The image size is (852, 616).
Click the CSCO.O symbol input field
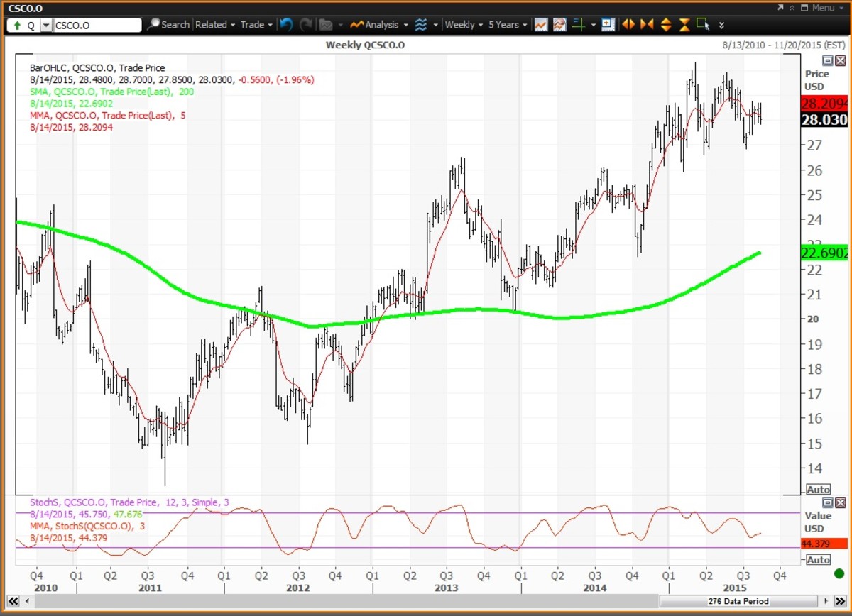tap(98, 26)
